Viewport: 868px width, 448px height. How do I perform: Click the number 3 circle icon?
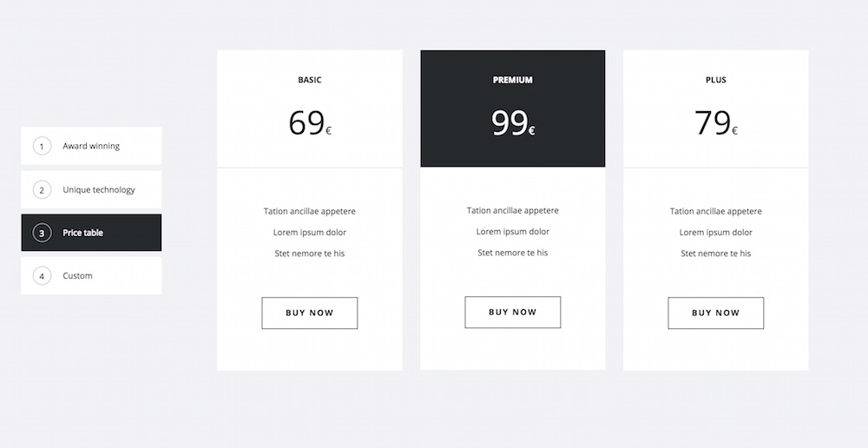click(x=42, y=233)
